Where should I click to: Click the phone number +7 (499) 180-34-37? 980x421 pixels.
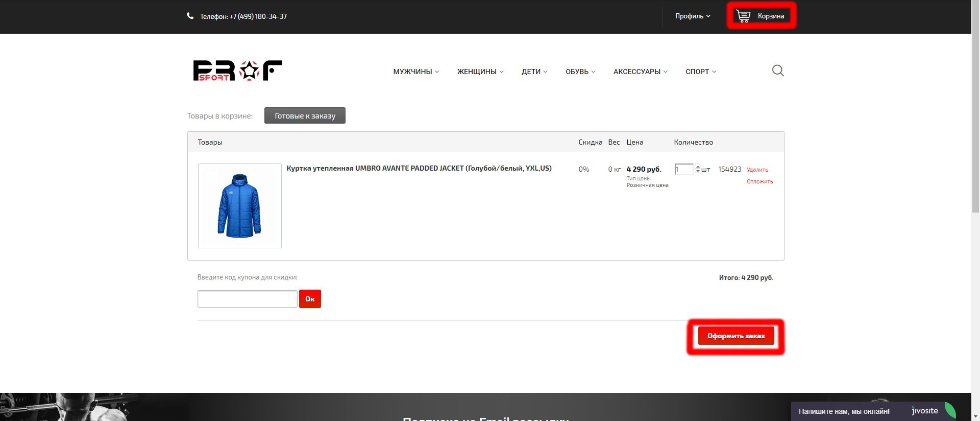[258, 16]
